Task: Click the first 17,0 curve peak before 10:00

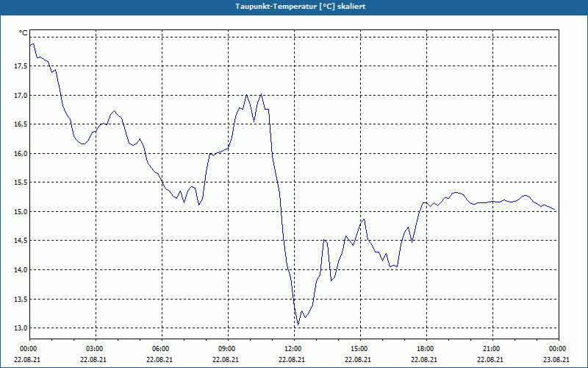Action: tap(246, 95)
